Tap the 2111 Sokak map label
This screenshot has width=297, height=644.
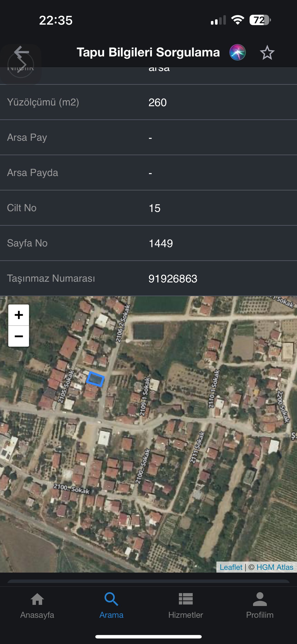point(197,448)
